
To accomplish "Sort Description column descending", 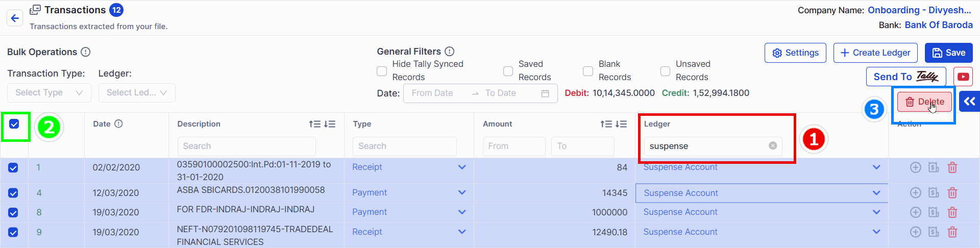I will click(x=330, y=124).
